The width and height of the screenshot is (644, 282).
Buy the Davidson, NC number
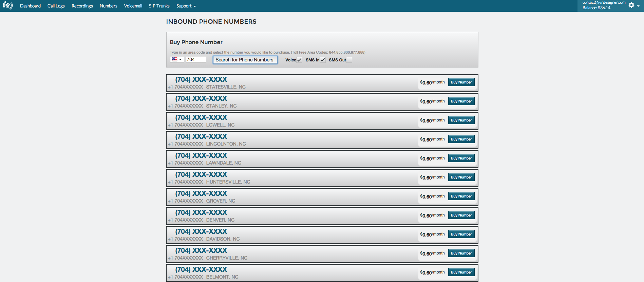pos(461,234)
